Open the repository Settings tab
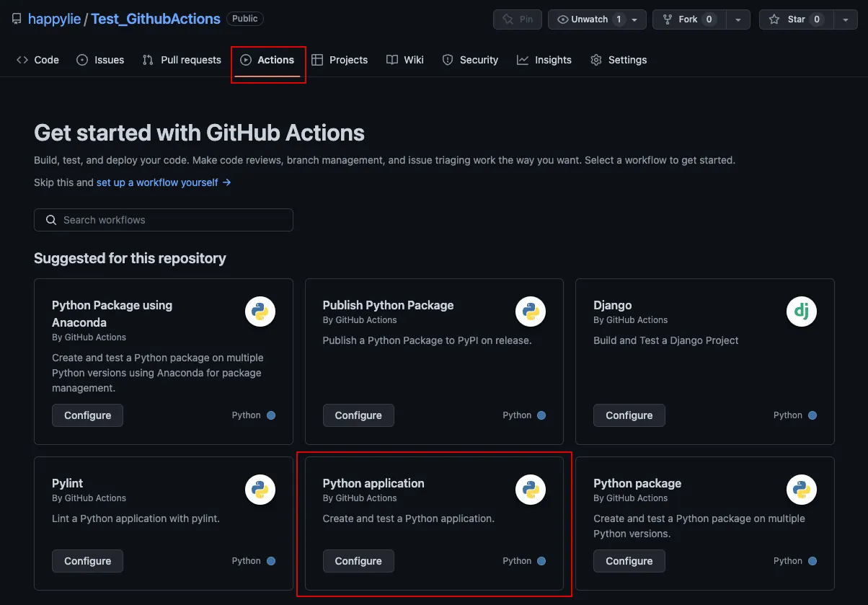This screenshot has height=605, width=868. [619, 60]
